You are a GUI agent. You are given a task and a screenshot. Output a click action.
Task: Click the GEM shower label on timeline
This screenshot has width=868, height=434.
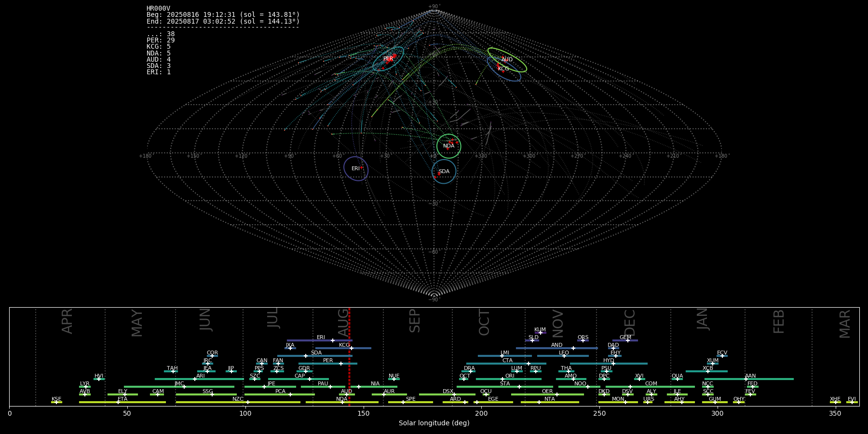pos(625,338)
